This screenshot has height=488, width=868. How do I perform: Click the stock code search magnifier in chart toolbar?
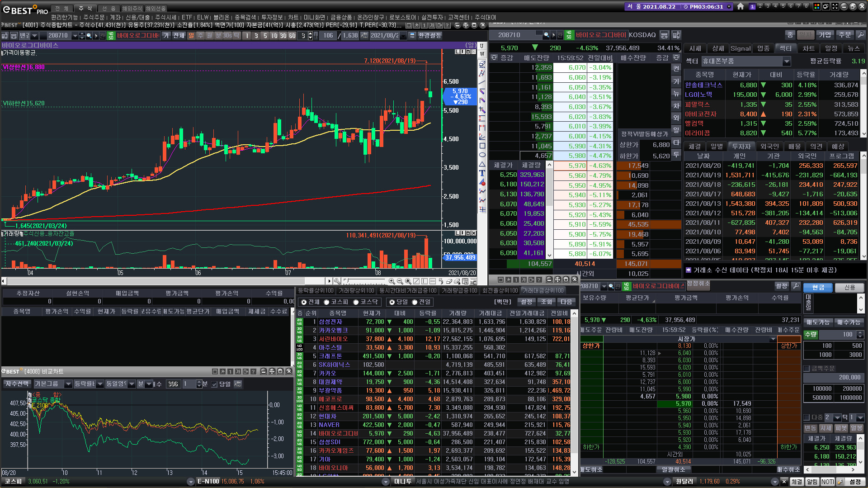click(x=90, y=35)
